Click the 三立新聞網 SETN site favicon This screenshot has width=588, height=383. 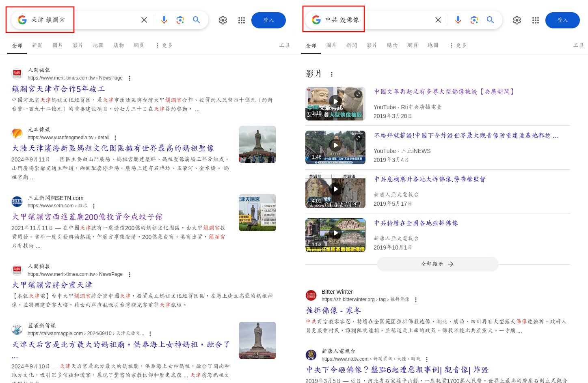pyautogui.click(x=17, y=201)
